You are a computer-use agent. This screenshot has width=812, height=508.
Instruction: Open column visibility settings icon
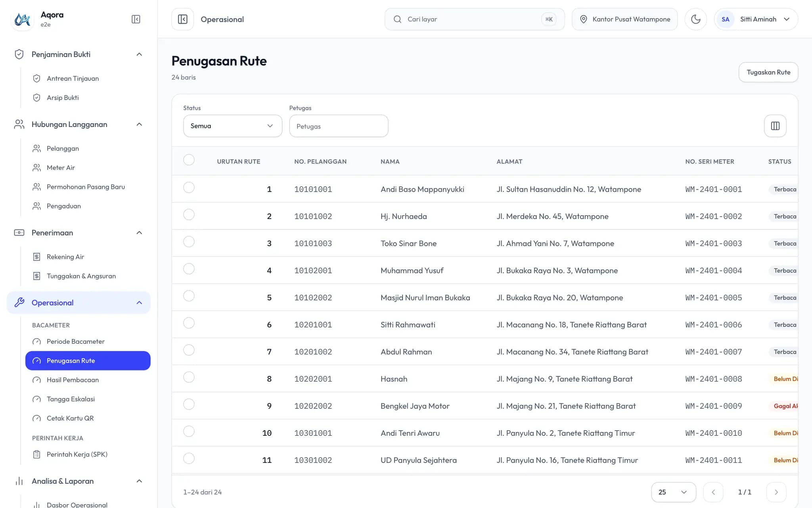click(775, 126)
